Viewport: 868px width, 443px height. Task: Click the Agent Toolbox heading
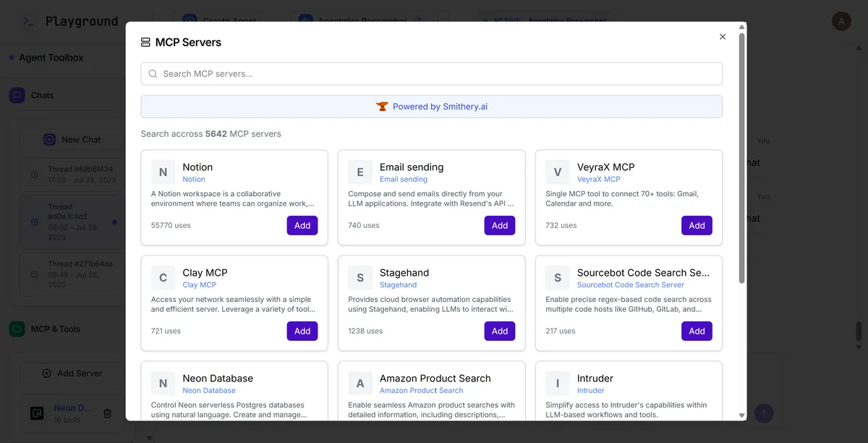[51, 57]
